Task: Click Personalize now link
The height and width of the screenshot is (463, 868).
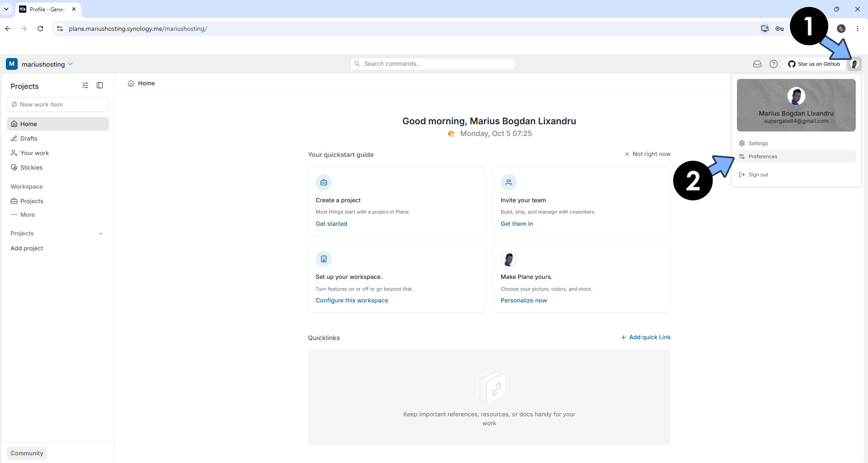Action: (x=523, y=300)
